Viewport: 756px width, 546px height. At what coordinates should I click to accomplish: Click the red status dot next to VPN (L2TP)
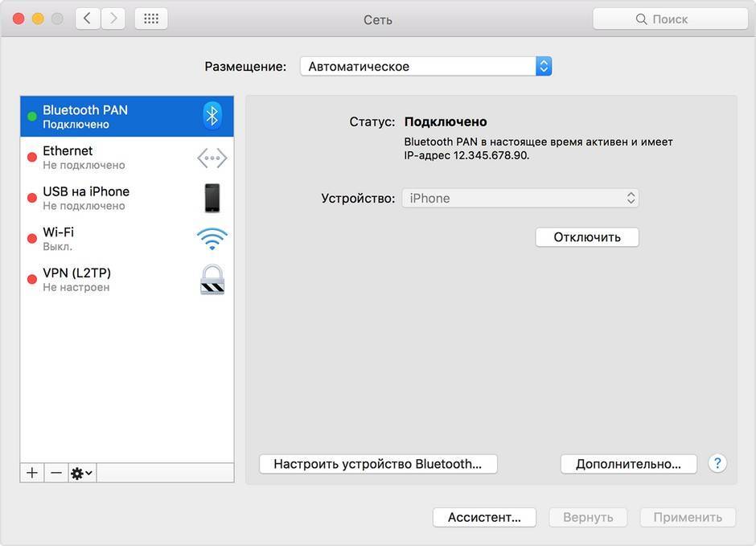point(32,280)
